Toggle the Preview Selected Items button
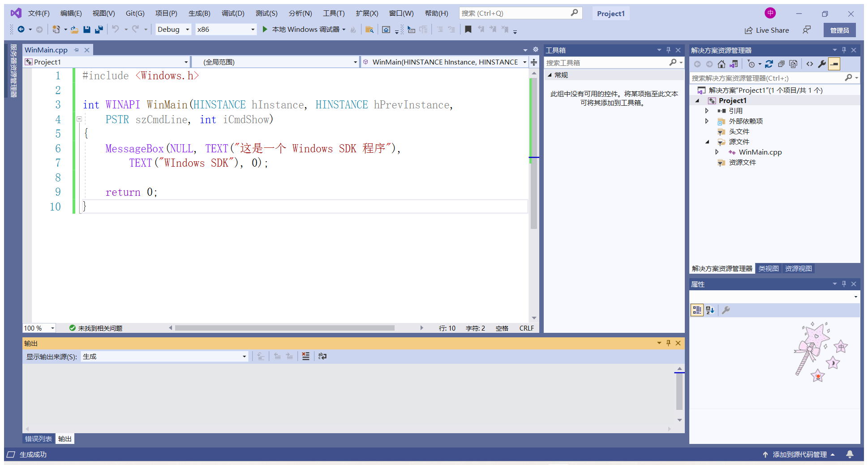 click(834, 64)
